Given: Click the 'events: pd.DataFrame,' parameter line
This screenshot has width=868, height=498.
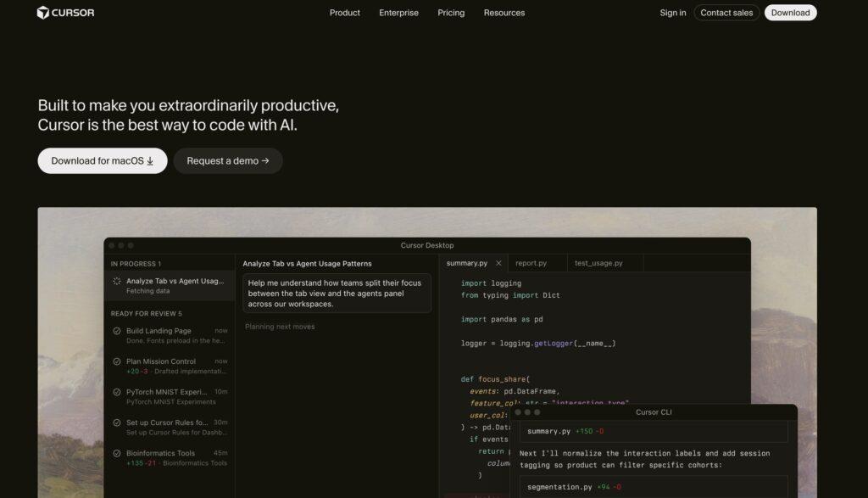Looking at the screenshot, I should point(515,391).
